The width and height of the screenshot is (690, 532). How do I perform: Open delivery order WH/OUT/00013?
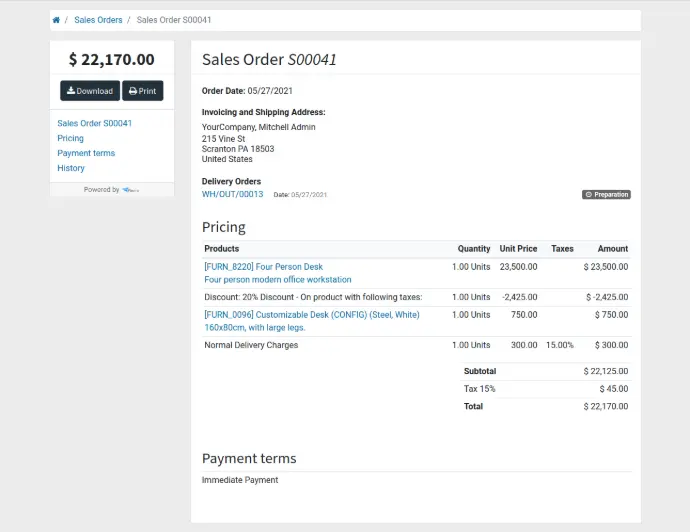(232, 194)
